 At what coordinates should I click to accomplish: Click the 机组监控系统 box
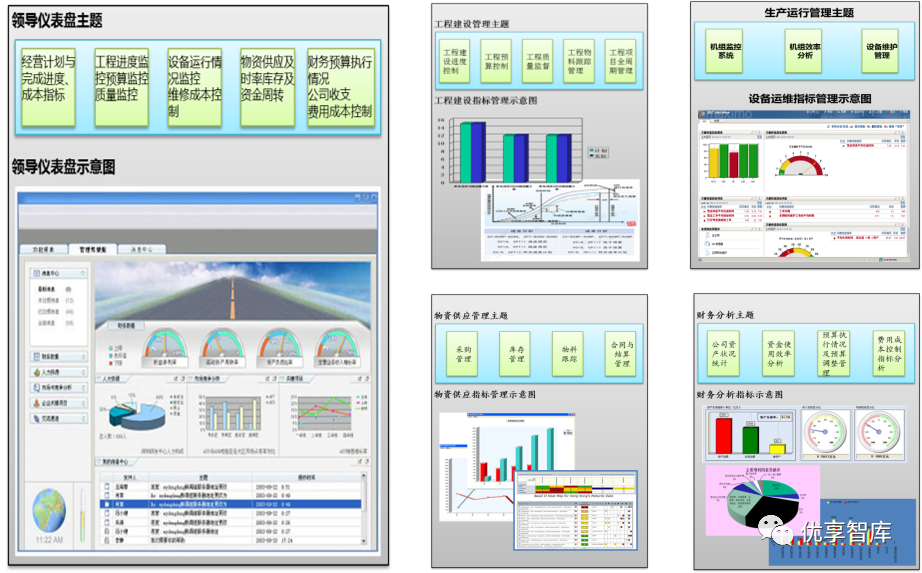pyautogui.click(x=725, y=51)
